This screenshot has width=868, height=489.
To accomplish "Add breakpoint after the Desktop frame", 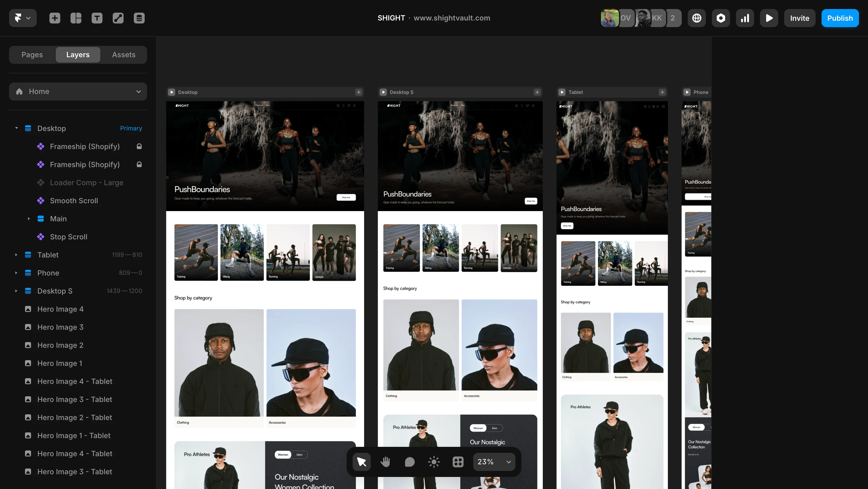I will 359,92.
